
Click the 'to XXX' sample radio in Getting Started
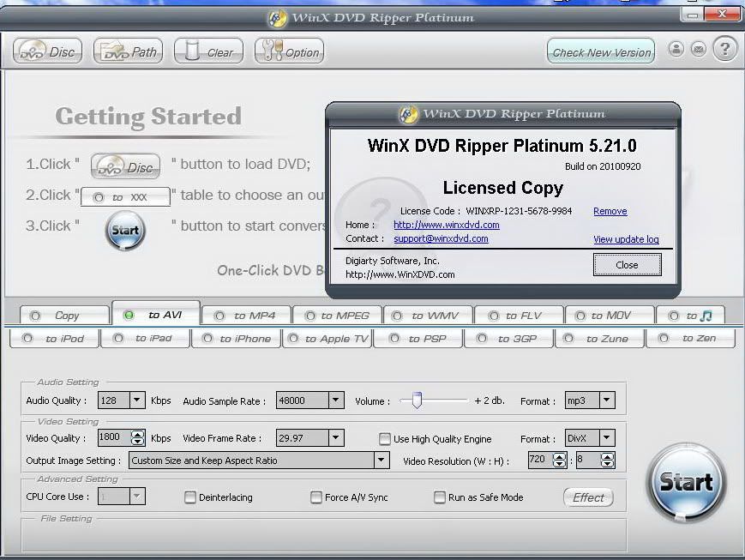[x=98, y=197]
